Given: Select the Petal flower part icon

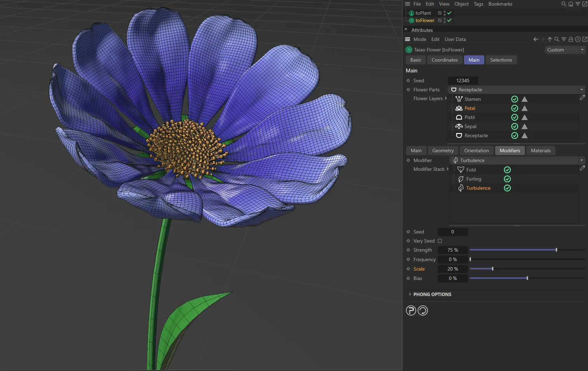Looking at the screenshot, I should (459, 108).
